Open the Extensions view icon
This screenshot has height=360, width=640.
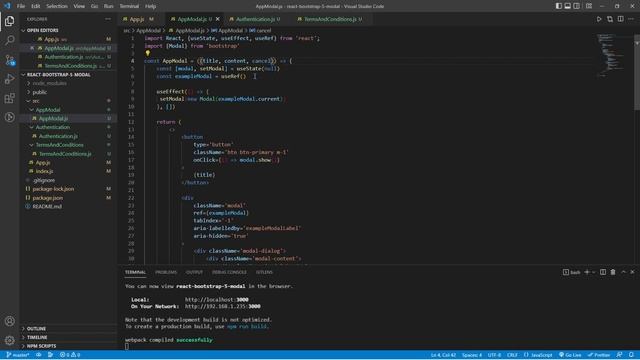(x=9, y=98)
